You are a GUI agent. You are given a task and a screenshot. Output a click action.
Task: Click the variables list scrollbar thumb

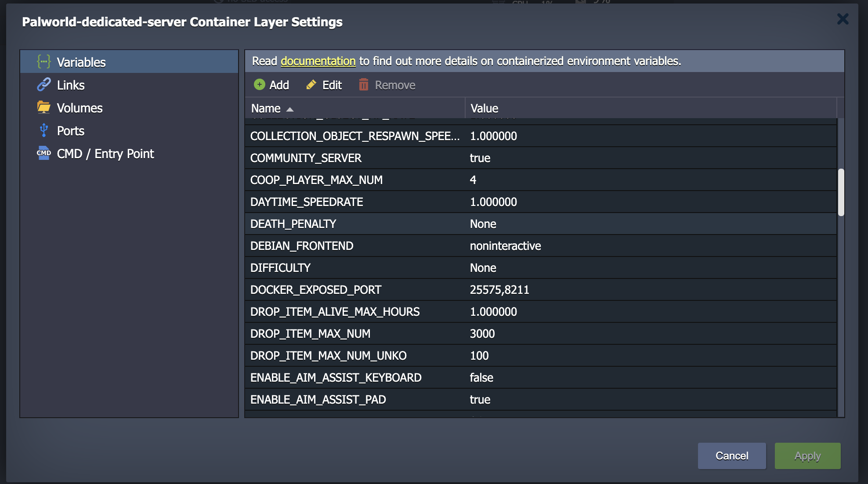pos(841,192)
